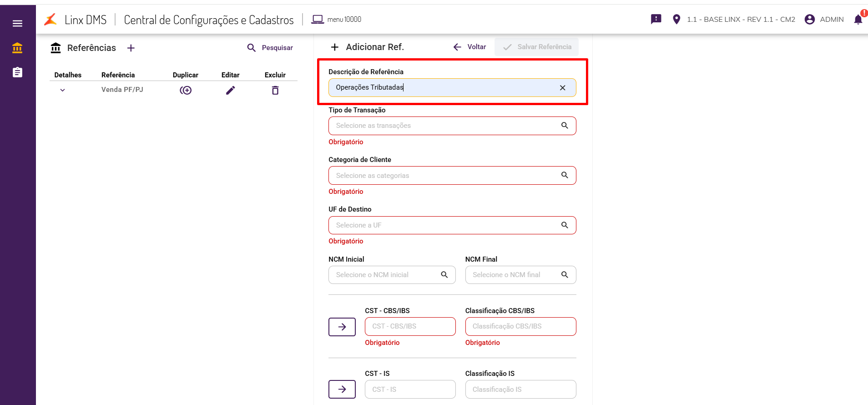The height and width of the screenshot is (405, 868).
Task: Open the feedback message icon
Action: [x=656, y=19]
